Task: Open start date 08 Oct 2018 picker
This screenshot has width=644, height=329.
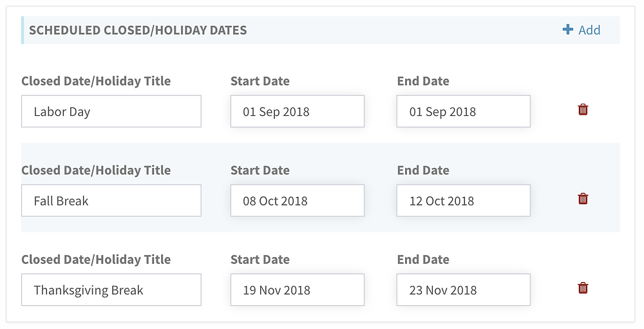Action: [x=298, y=200]
